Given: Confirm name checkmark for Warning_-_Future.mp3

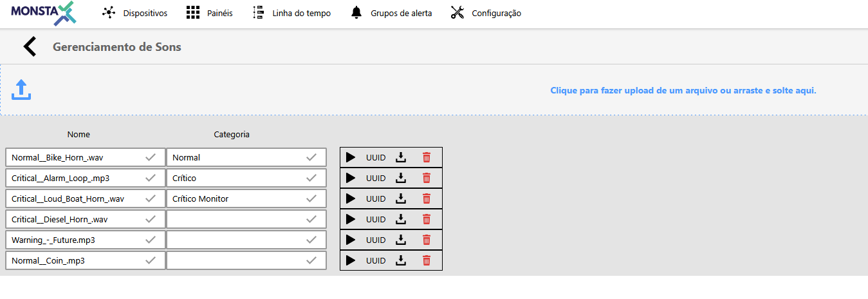Looking at the screenshot, I should (151, 239).
